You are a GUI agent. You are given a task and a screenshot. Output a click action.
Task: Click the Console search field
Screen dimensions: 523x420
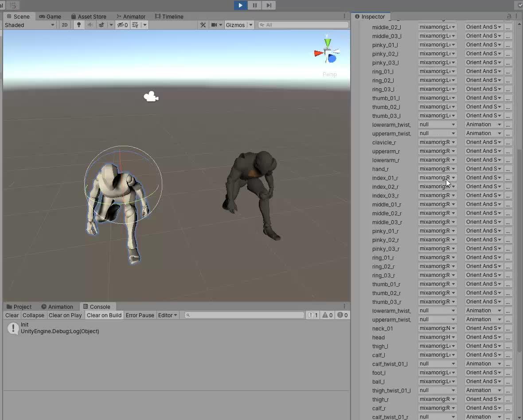[244, 315]
